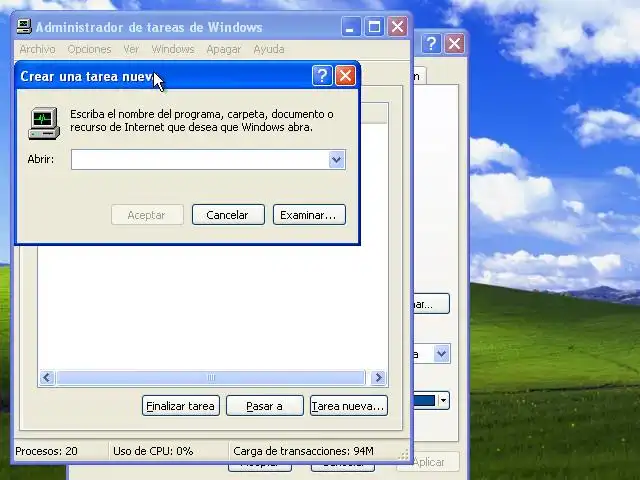Open the Windows menu
Viewport: 640px width, 480px height.
tap(173, 49)
